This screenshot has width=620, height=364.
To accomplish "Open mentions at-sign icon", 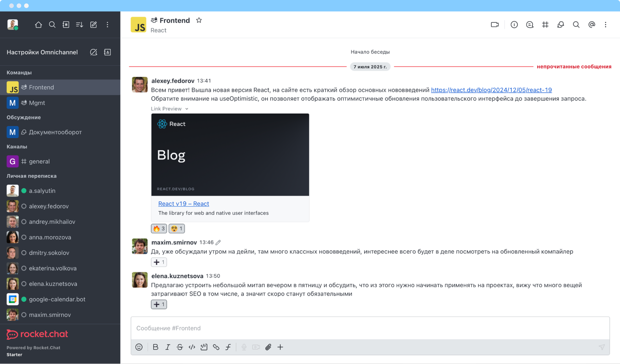I will click(592, 25).
